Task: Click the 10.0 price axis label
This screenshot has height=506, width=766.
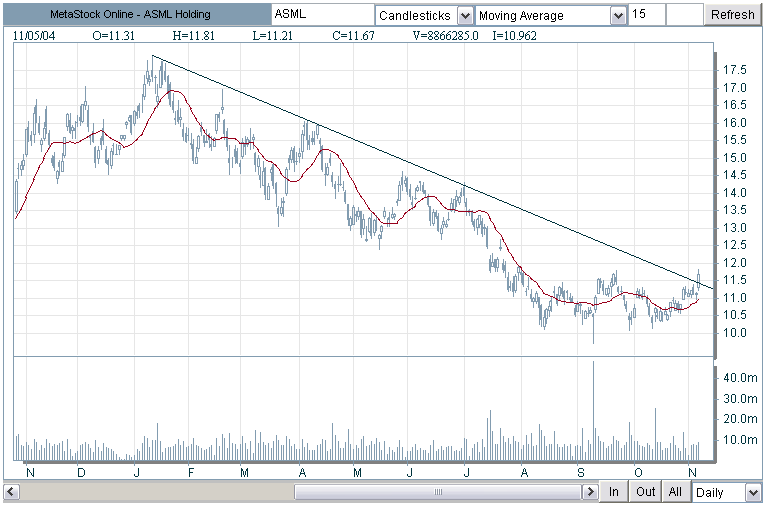Action: coord(735,333)
